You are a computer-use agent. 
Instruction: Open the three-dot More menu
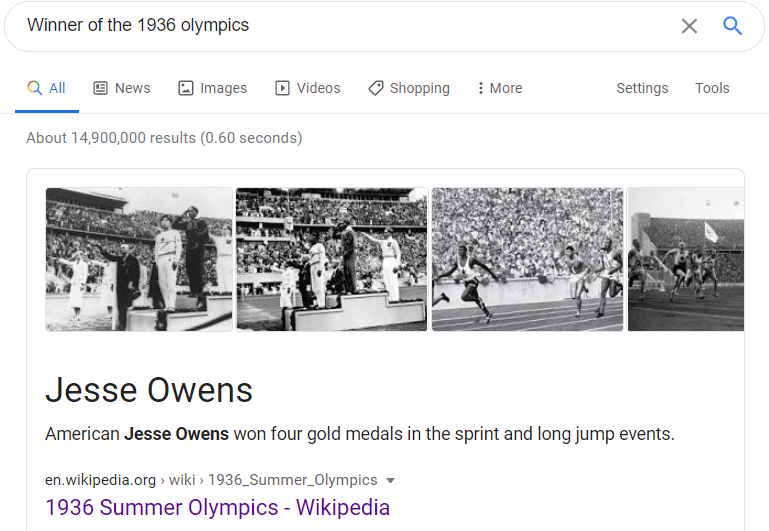click(500, 88)
